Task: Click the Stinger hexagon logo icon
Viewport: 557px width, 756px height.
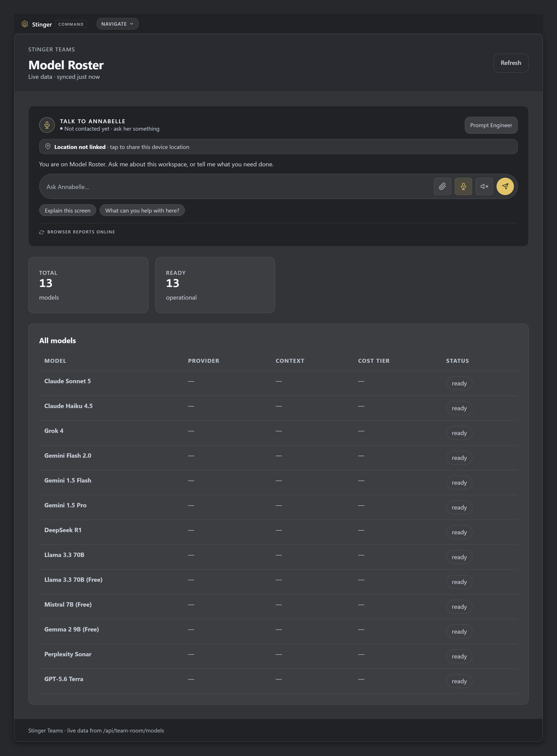Action: click(25, 24)
